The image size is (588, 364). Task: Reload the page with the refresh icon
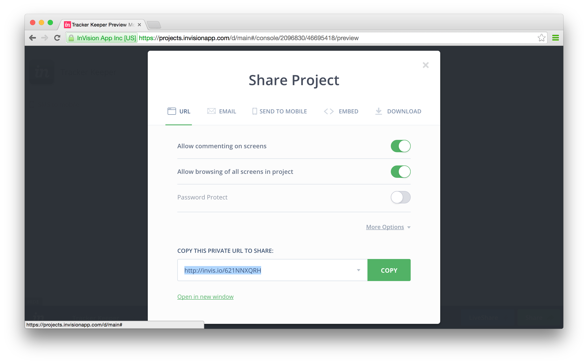57,38
